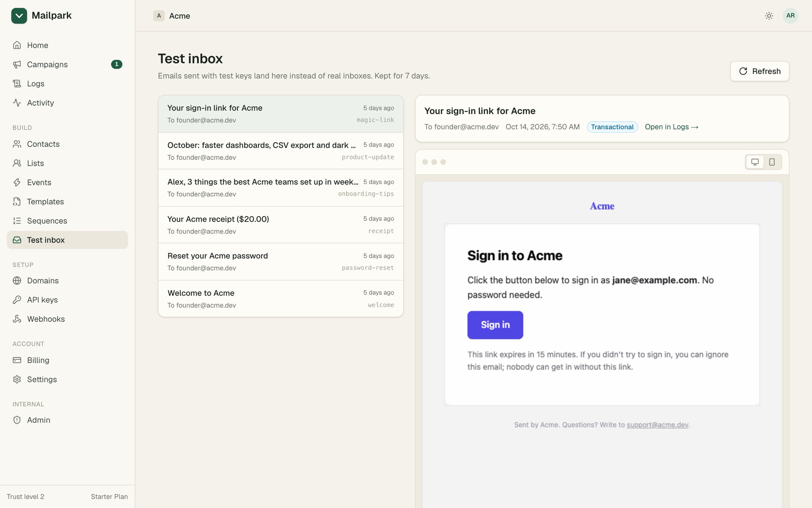Open 'Your Acme receipt ($20.00)' email
Screen dimensions: 812x508
coord(280,225)
